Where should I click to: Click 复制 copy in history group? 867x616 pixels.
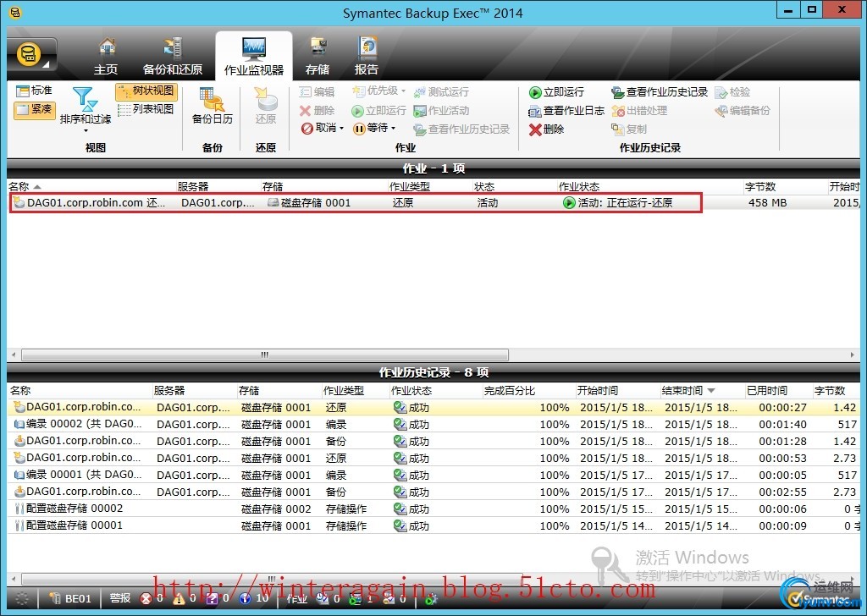629,129
